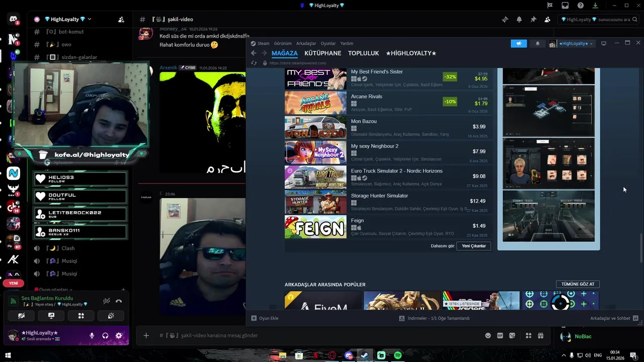Open Discord direct messages home icon

point(14,20)
